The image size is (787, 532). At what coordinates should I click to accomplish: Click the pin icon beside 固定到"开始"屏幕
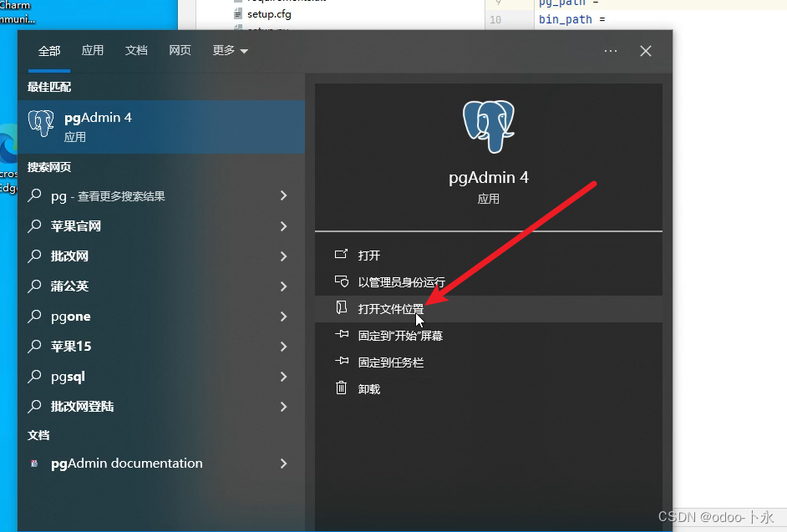pyautogui.click(x=342, y=334)
